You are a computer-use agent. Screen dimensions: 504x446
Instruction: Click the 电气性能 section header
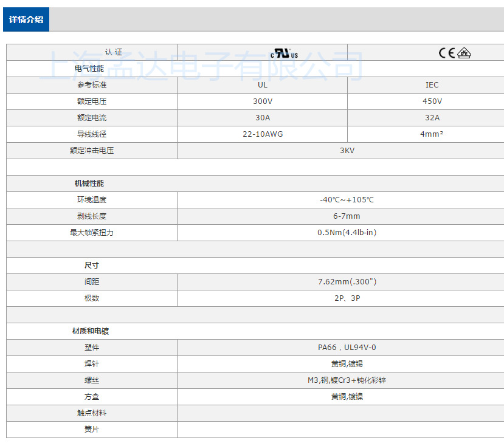click(85, 68)
